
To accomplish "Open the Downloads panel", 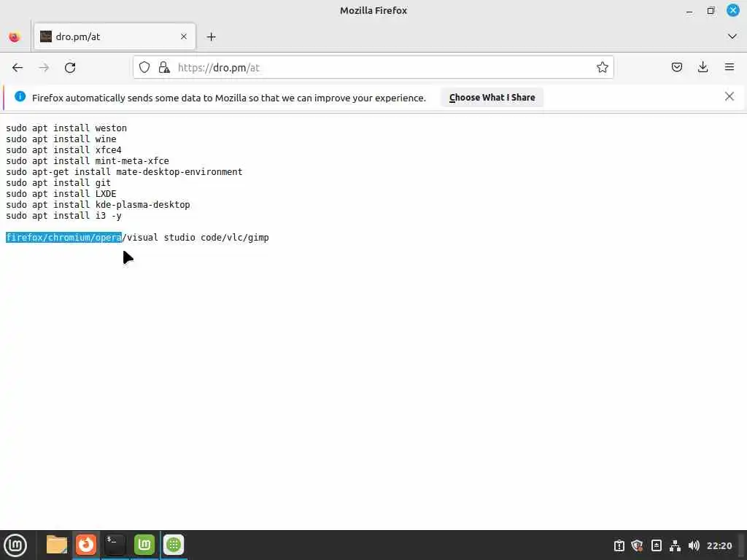I will (x=703, y=67).
